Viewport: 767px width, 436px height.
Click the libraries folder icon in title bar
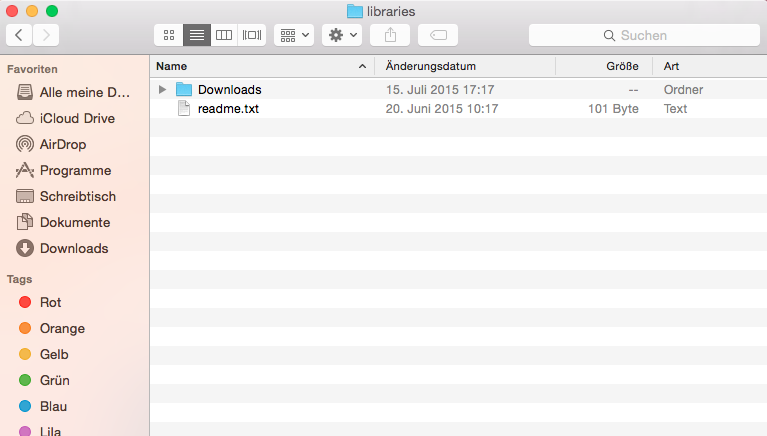[355, 11]
